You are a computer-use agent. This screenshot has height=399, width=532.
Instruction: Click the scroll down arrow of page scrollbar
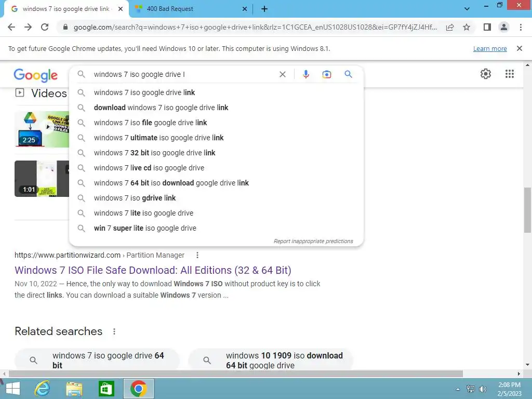[x=527, y=365]
